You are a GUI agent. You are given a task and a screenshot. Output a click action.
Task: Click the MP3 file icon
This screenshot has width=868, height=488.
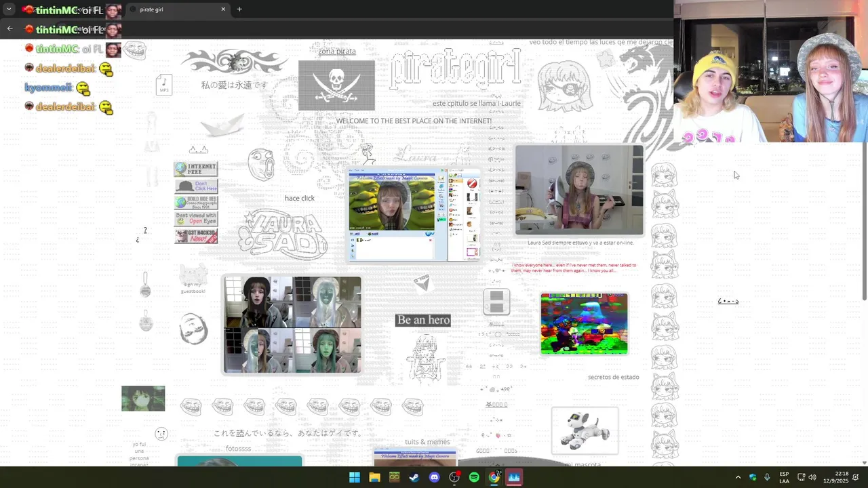click(x=163, y=85)
